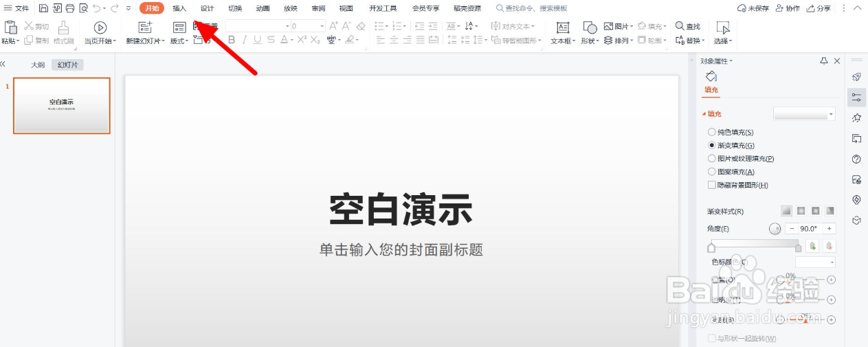The image size is (868, 347).
Task: Click the Select (选择) cursor icon
Action: click(722, 27)
